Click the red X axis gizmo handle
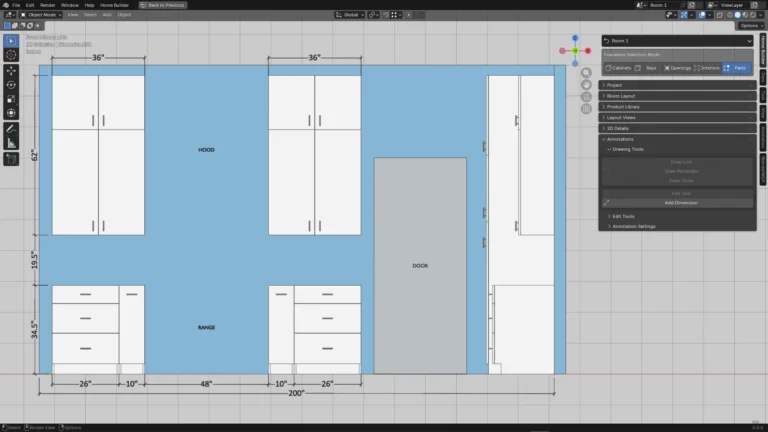This screenshot has height=432, width=768. 588,50
